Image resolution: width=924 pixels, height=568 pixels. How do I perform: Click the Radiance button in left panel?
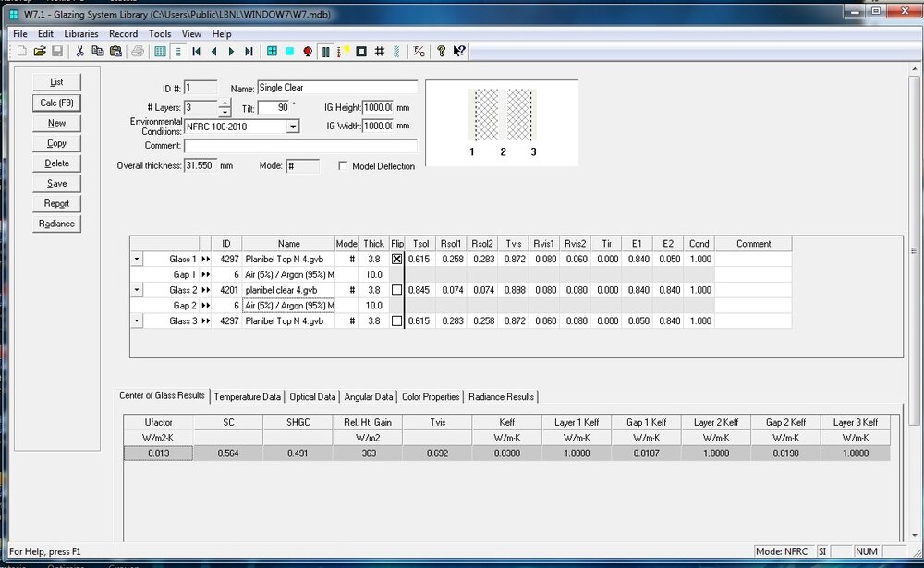pyautogui.click(x=56, y=224)
